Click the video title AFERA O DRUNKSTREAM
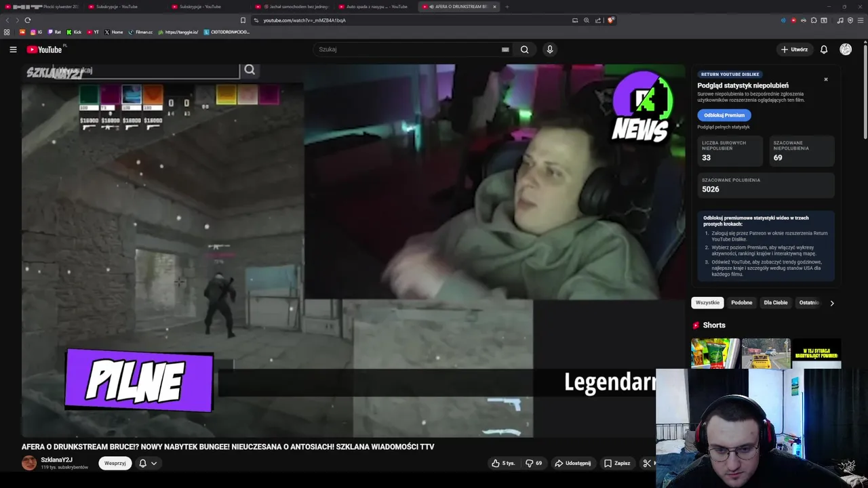The width and height of the screenshot is (868, 488). coord(228,447)
